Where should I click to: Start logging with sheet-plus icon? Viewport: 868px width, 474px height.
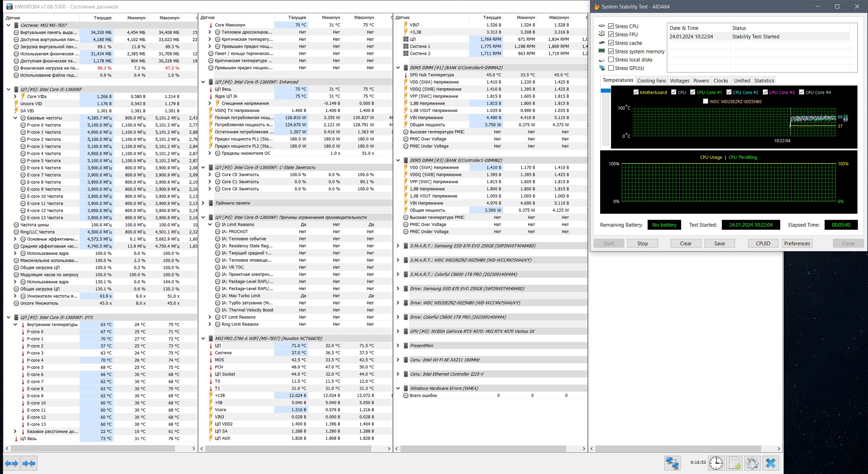click(x=735, y=463)
